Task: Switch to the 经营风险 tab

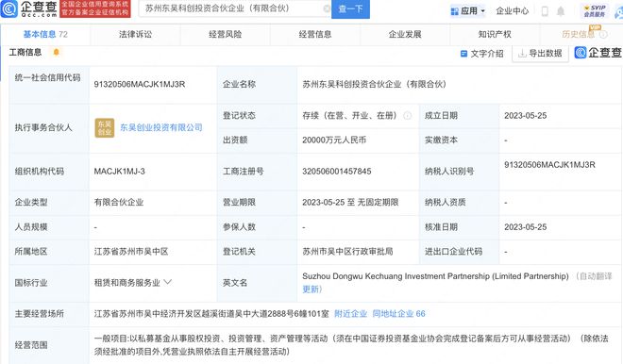Action: 226,35
